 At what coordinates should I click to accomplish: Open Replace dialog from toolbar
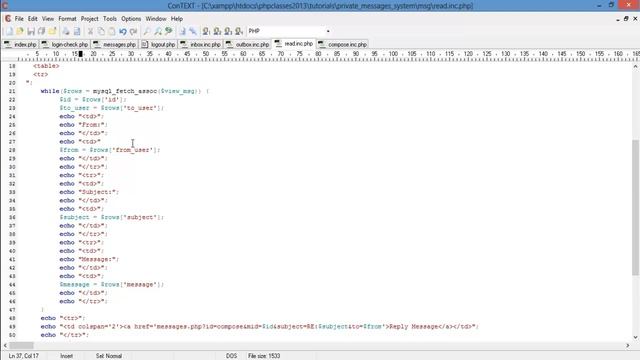tap(168, 31)
